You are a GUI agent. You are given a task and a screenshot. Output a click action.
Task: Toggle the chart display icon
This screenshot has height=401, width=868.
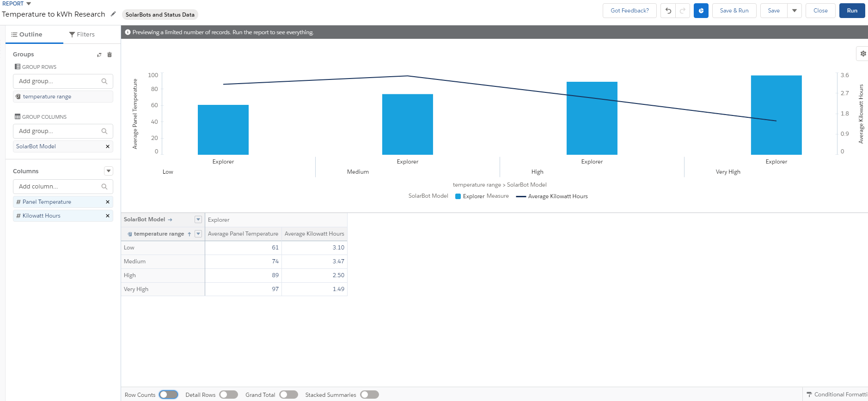point(701,11)
